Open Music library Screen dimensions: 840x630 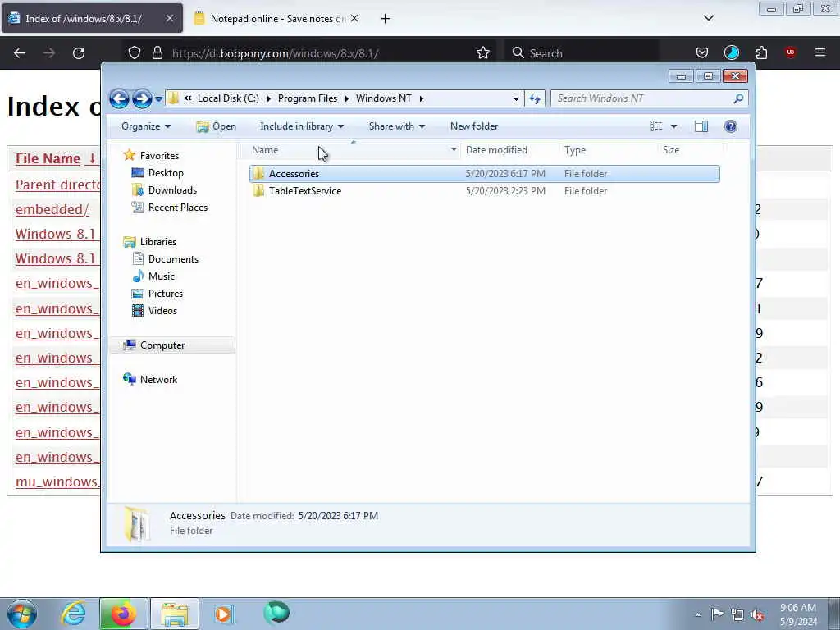(161, 276)
